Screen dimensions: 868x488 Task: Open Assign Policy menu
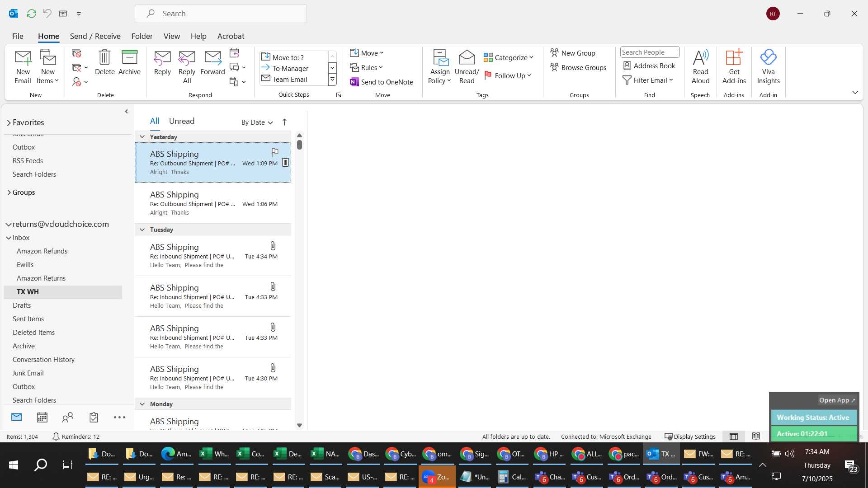[x=439, y=67]
